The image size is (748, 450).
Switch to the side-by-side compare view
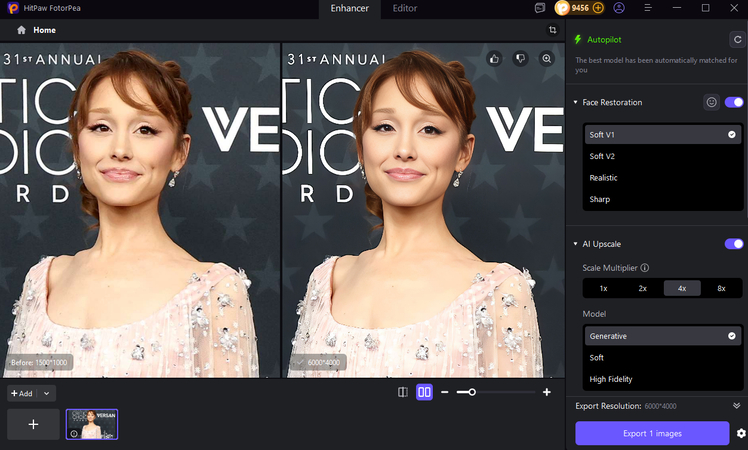point(424,392)
